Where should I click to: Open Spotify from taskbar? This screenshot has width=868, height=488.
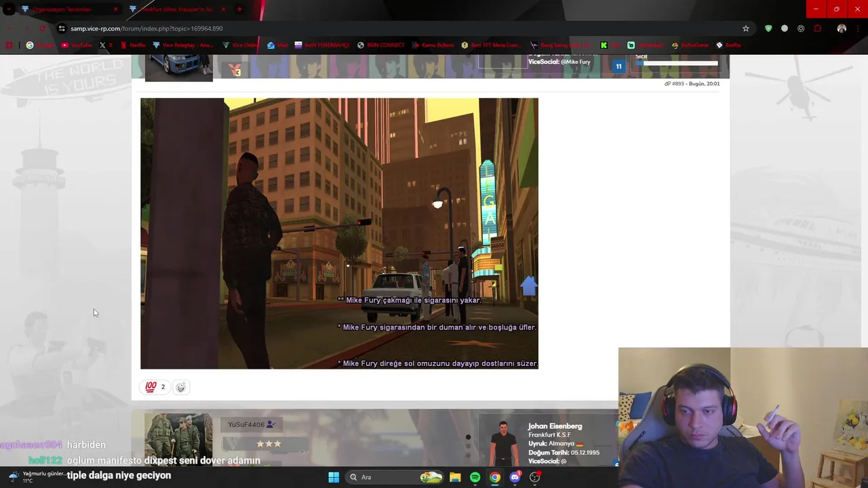coord(475,477)
